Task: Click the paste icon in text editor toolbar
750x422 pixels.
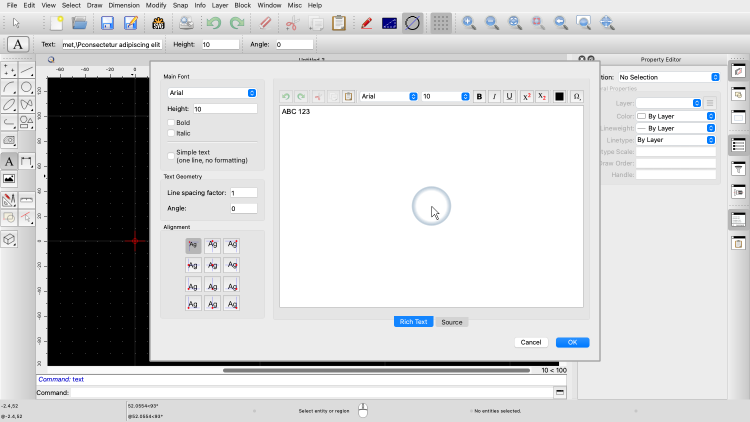Action: 348,97
